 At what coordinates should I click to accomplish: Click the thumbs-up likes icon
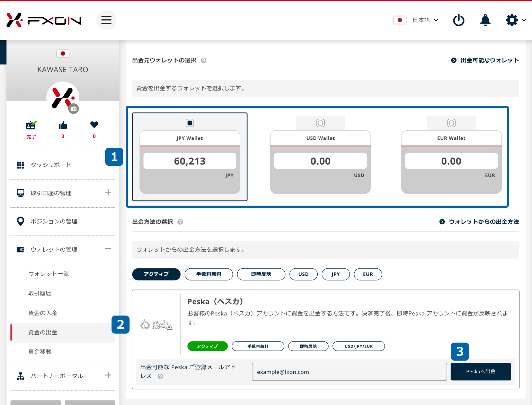[63, 126]
